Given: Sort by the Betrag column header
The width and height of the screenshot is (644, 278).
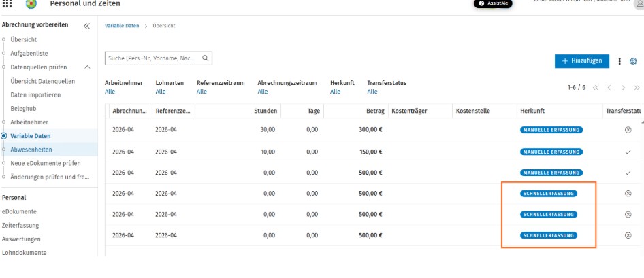Looking at the screenshot, I should pos(375,111).
